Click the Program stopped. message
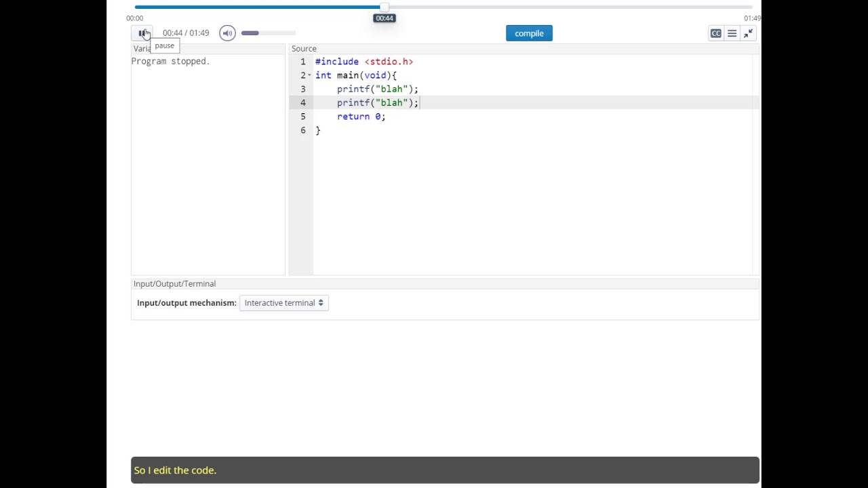The width and height of the screenshot is (868, 488). click(x=171, y=61)
